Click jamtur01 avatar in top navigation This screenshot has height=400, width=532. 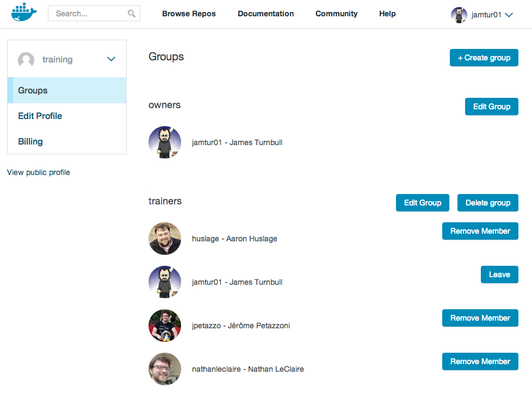pyautogui.click(x=459, y=15)
